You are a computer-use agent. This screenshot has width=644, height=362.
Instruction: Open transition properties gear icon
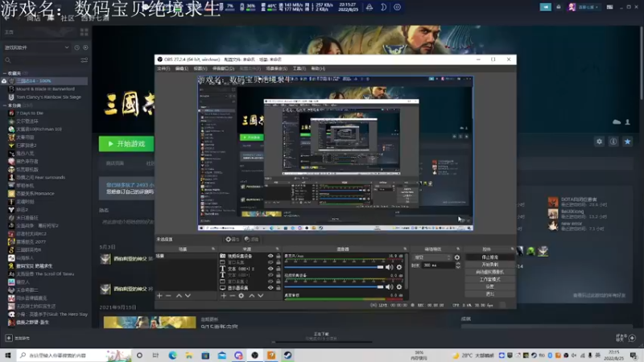[457, 257]
